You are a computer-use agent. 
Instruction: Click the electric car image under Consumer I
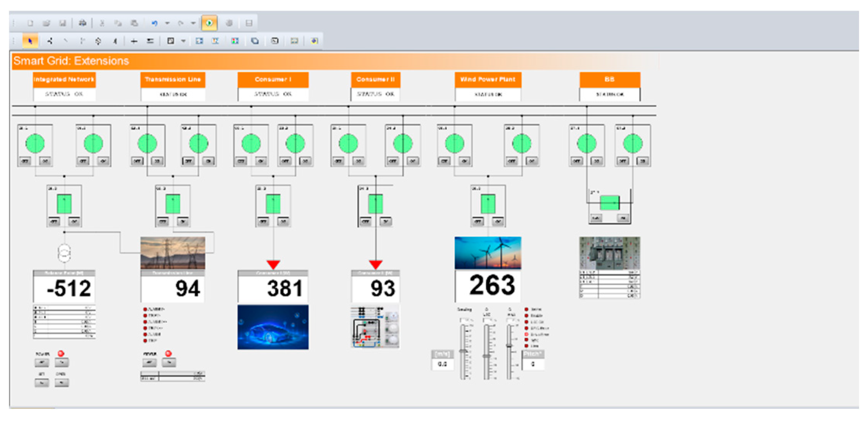click(x=273, y=327)
